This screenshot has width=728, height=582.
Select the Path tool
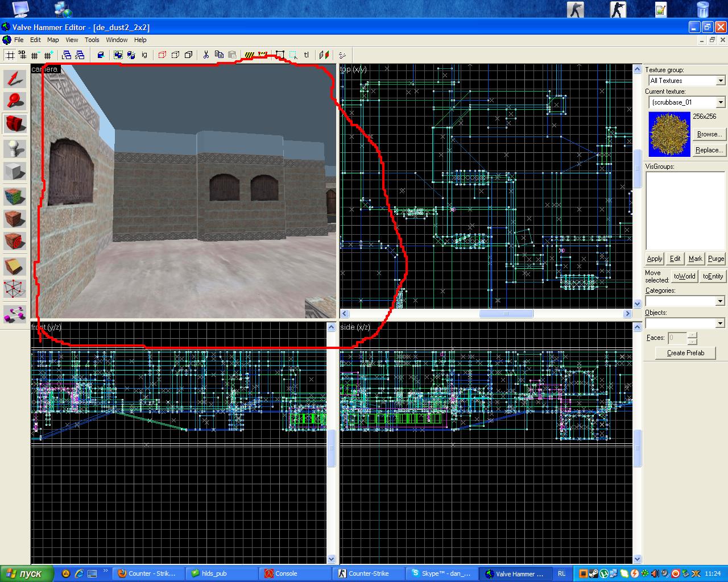point(15,313)
